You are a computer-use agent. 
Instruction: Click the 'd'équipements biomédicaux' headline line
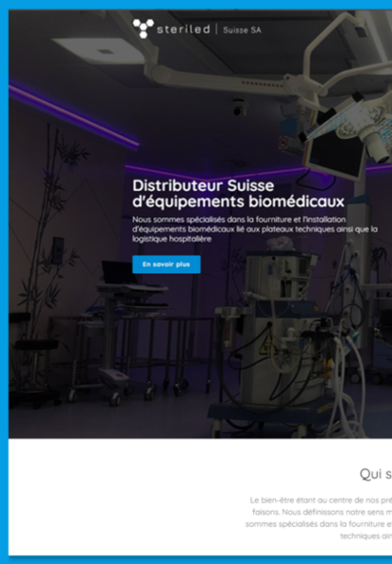coord(238,202)
